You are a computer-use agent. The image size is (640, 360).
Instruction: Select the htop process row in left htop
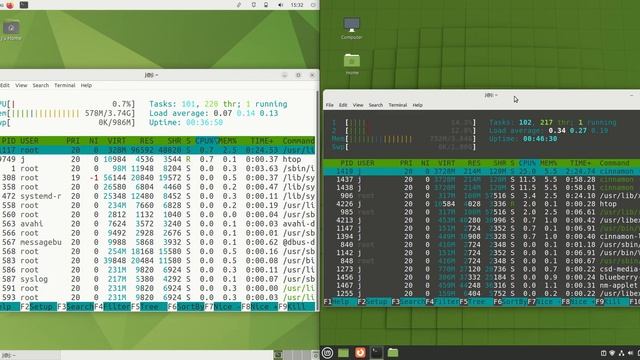[x=158, y=159]
